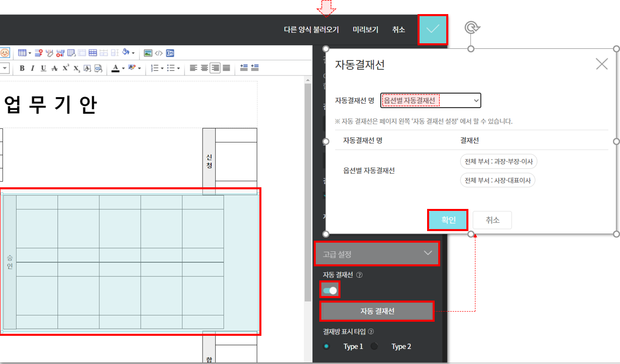Justify text alignment
This screenshot has height=364, width=620.
227,68
